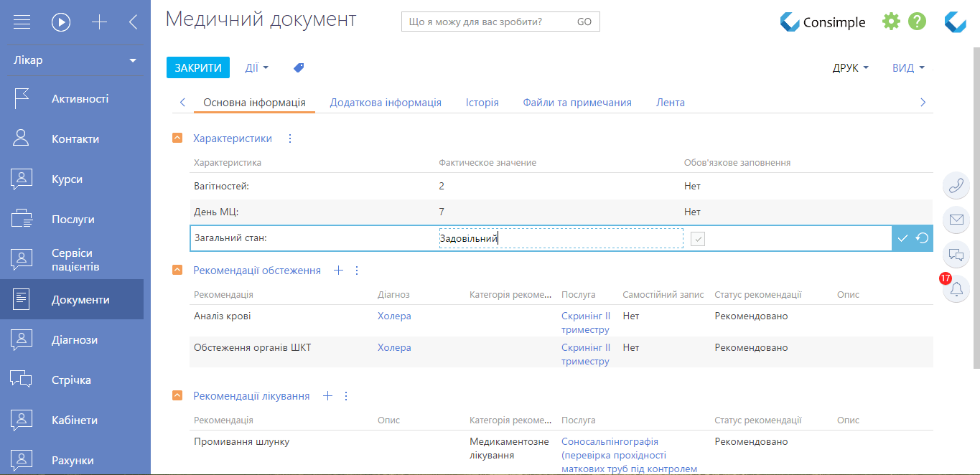980x475 pixels.
Task: Open the Контакти section icon
Action: (22, 138)
